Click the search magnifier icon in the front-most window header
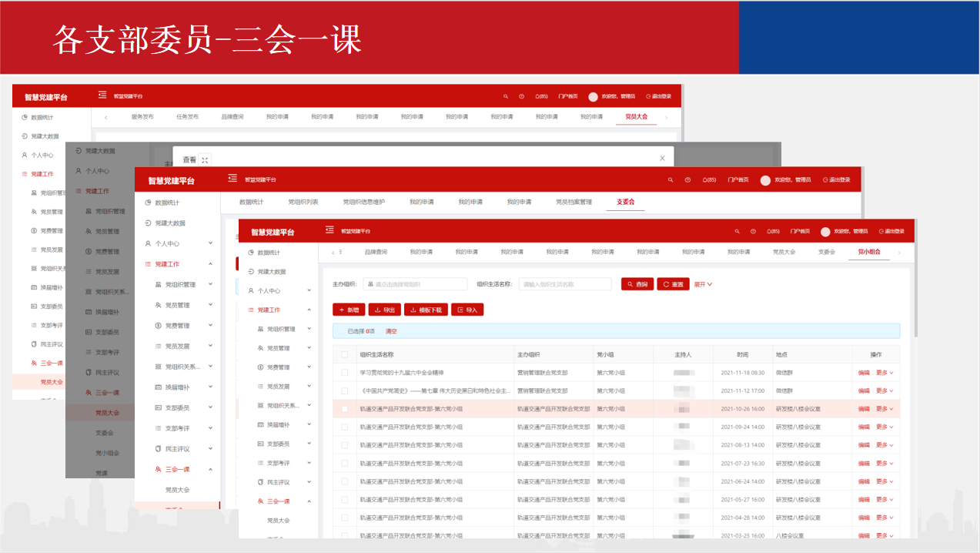The height and width of the screenshot is (553, 980). click(737, 231)
